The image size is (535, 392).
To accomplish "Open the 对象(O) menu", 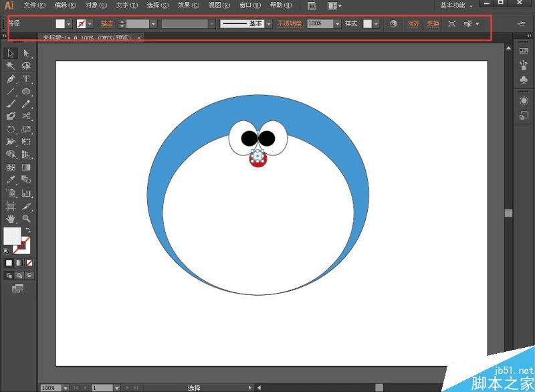I will [96, 5].
